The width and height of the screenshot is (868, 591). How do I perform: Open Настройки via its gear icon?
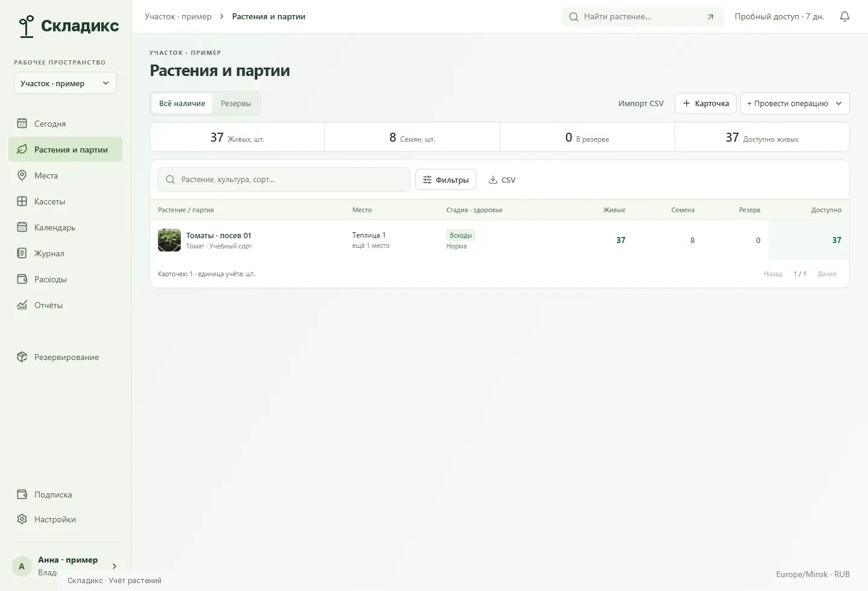coord(22,519)
